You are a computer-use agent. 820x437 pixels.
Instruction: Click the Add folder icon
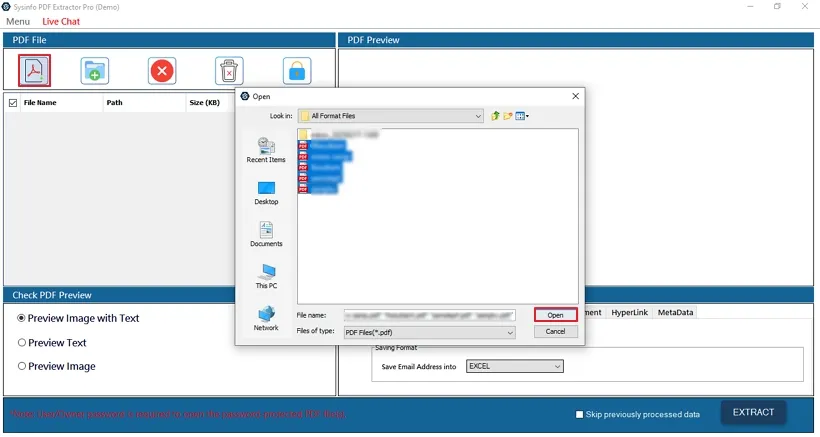click(95, 71)
